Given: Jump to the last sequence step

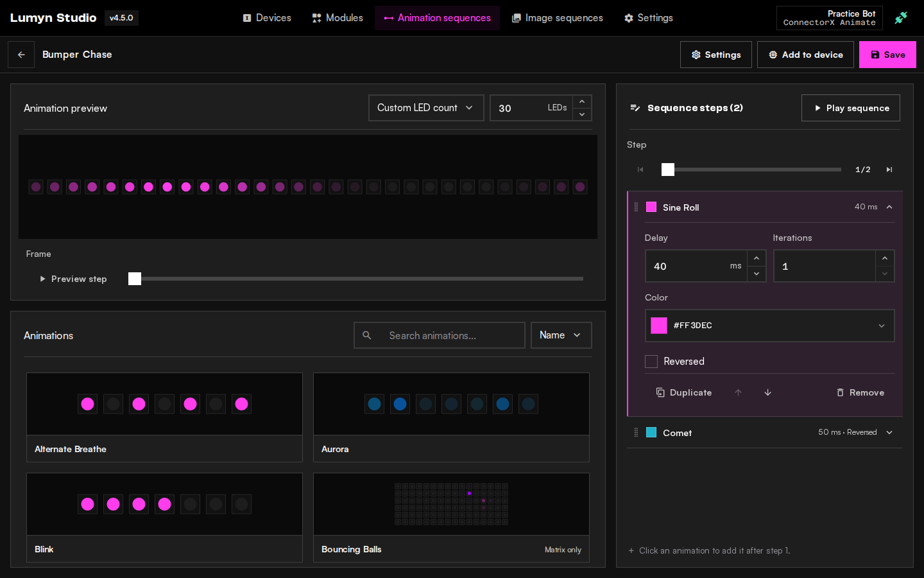Looking at the screenshot, I should pos(889,170).
